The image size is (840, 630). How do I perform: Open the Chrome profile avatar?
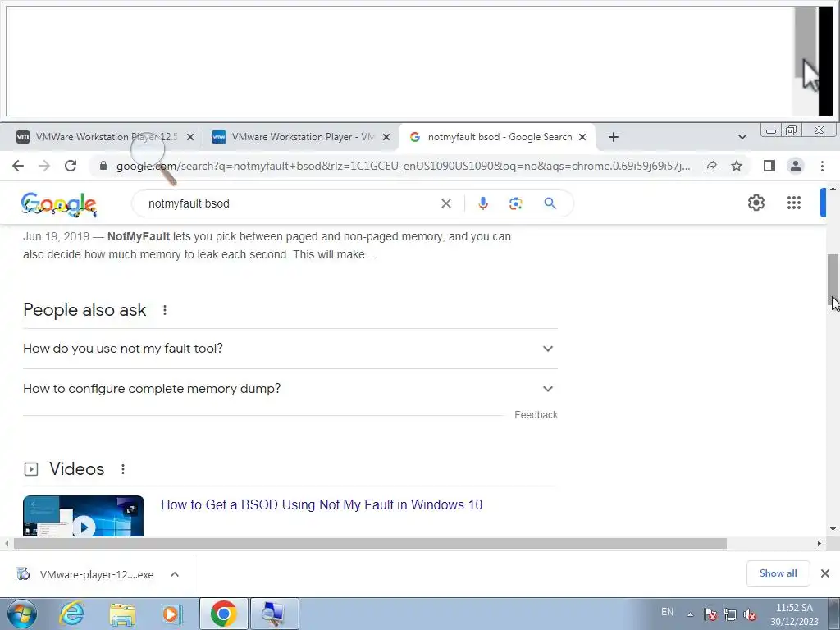click(796, 166)
